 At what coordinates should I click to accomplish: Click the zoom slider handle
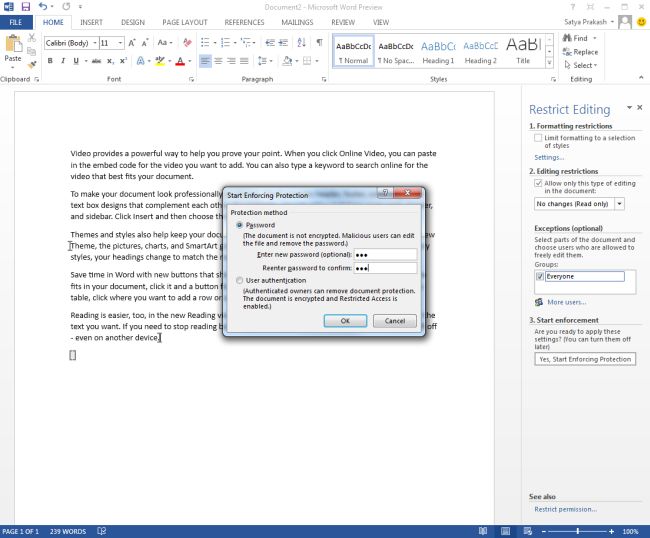(x=577, y=531)
